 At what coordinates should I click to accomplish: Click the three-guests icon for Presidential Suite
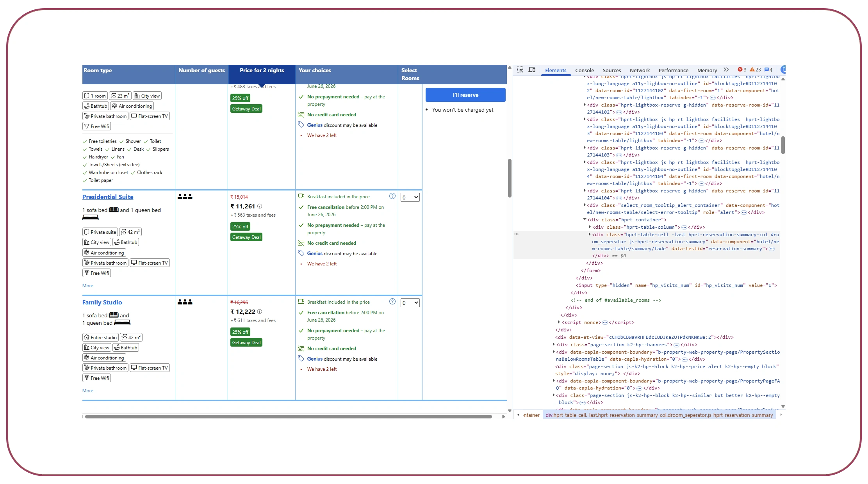coord(185,197)
